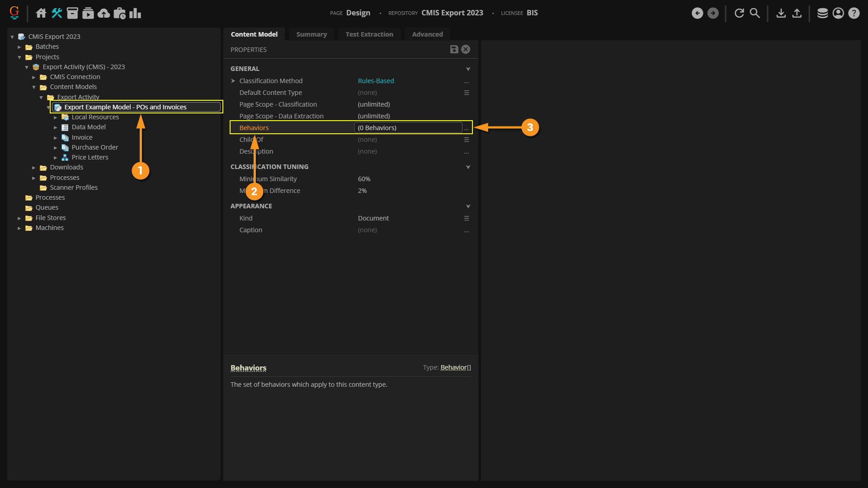Open the Kind property dropdown menu
This screenshot has width=868, height=488.
tap(466, 218)
